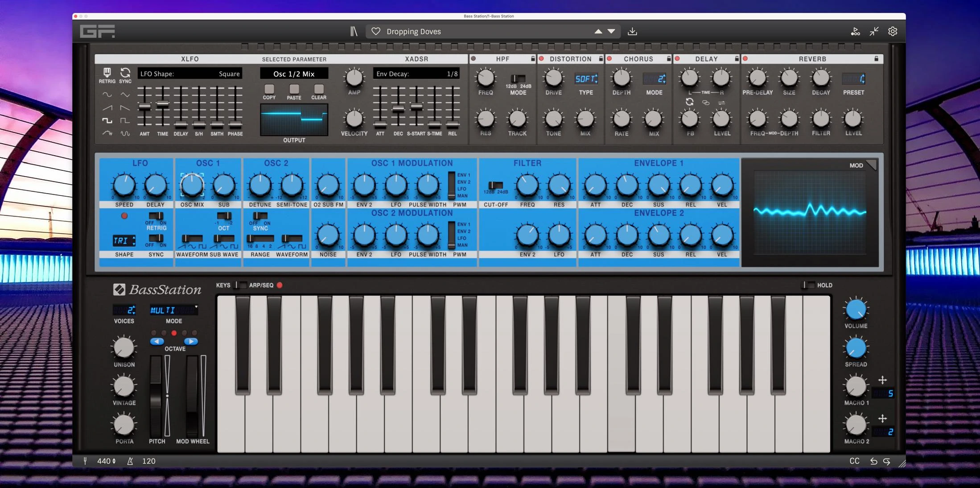Collapse the interface with the shrink arrows icon
Viewport: 980px width, 488px height.
[874, 31]
